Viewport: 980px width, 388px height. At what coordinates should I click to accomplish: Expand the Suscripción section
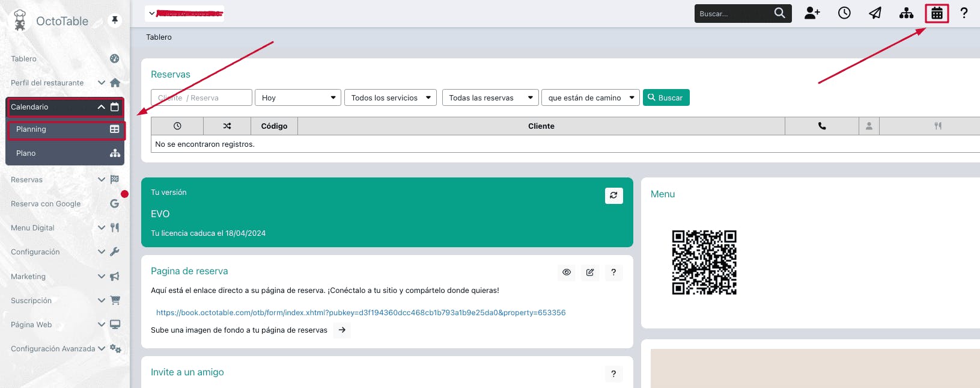tap(101, 300)
